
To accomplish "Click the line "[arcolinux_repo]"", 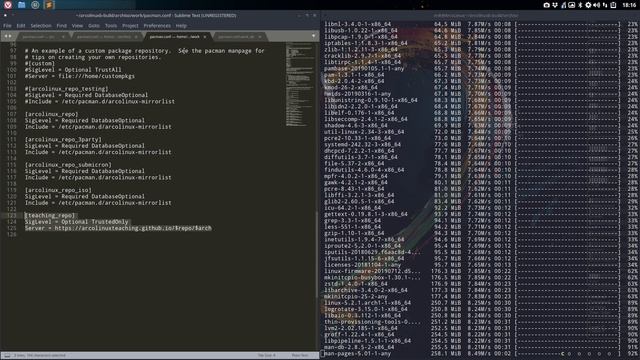I will coord(51,114).
